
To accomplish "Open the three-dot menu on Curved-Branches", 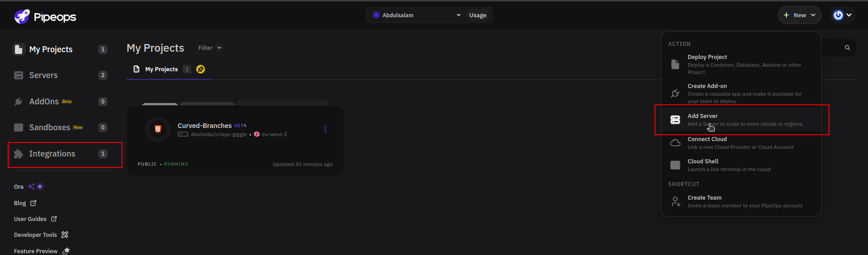I will click(x=325, y=129).
